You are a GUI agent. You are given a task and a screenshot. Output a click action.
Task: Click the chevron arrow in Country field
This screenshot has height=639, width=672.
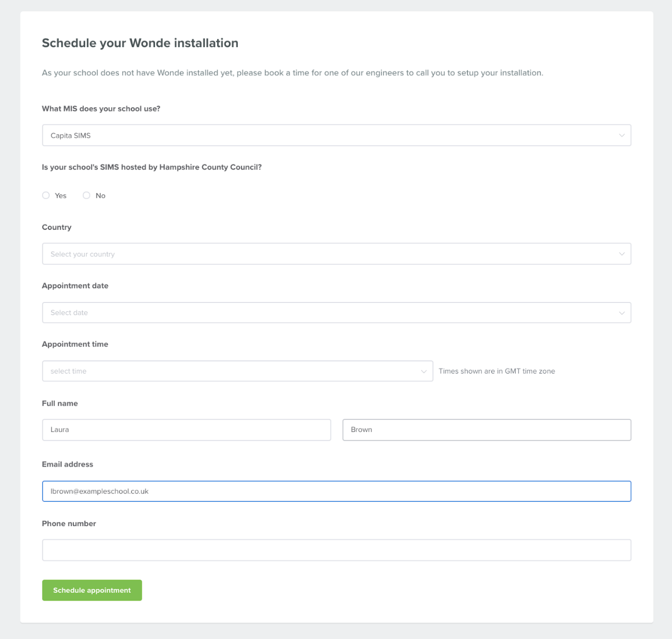pyautogui.click(x=621, y=254)
